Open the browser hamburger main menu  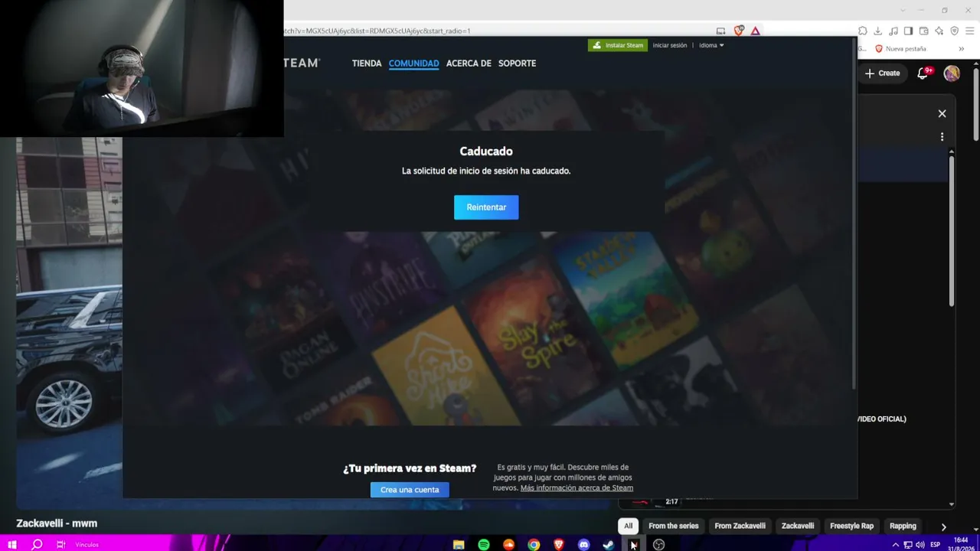[969, 31]
